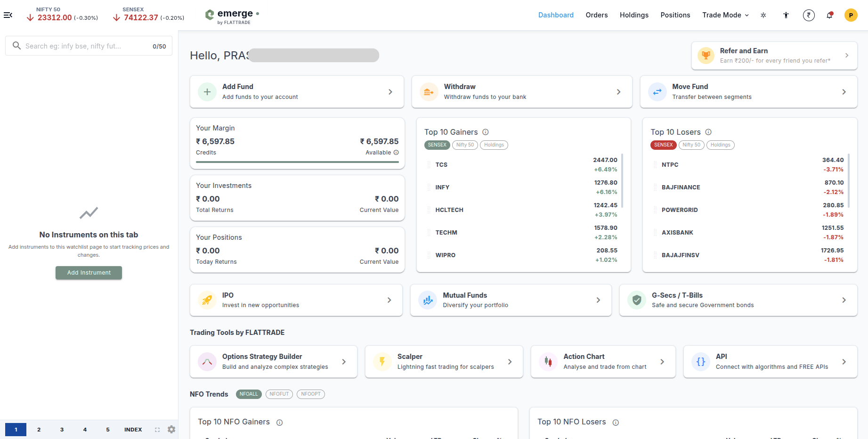Image resolution: width=868 pixels, height=439 pixels.
Task: Go to Dashboard tab
Action: (x=556, y=15)
